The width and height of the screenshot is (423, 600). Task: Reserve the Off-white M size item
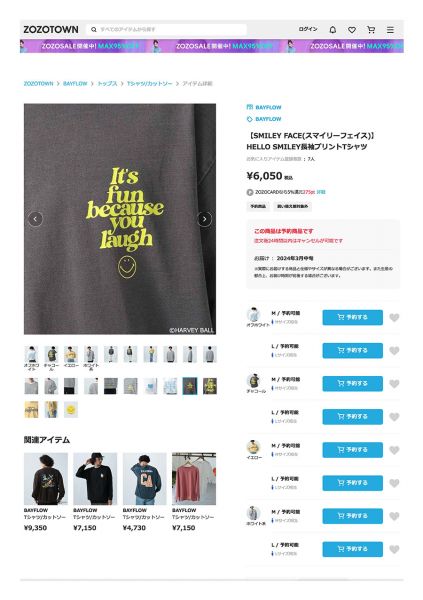(x=353, y=317)
